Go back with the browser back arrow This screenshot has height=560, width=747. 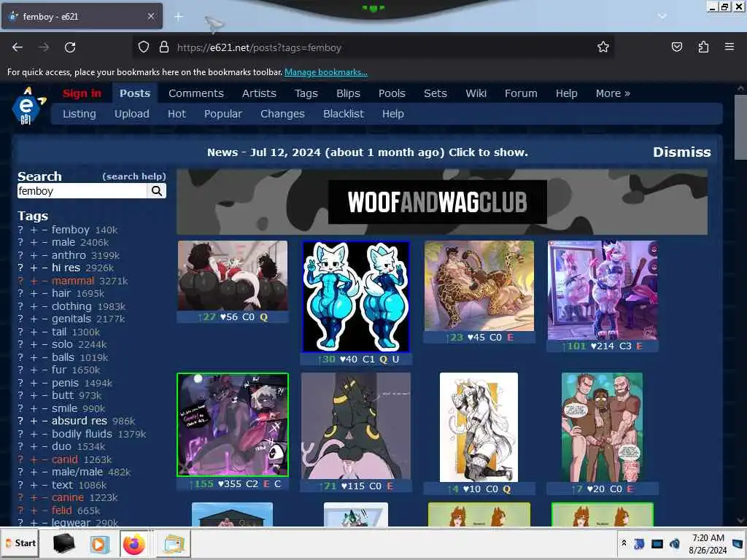coord(18,47)
